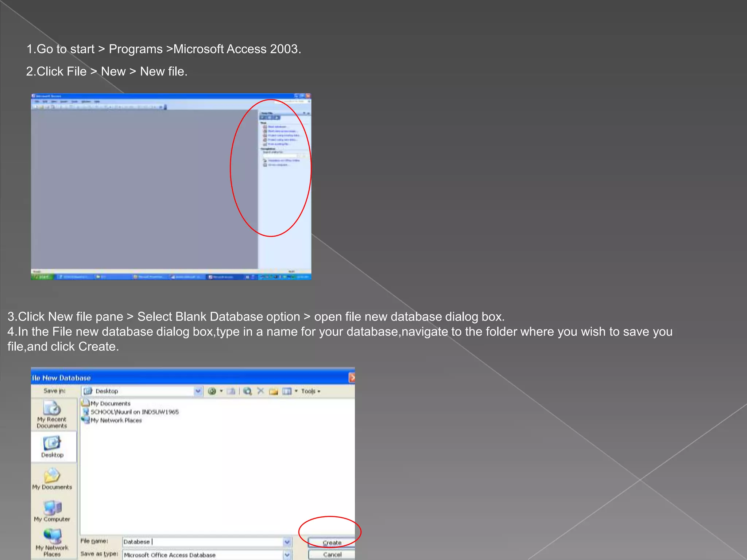Viewport: 747px width, 560px height.
Task: Expand the Save in Desktop dropdown
Action: point(198,391)
